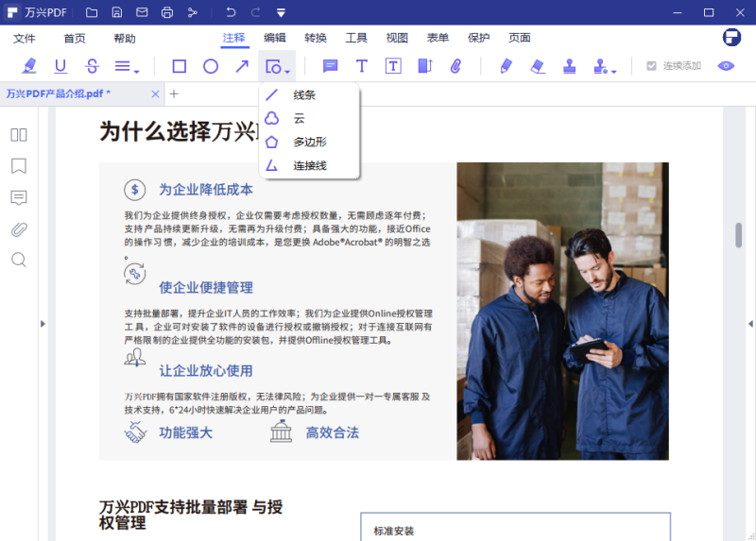Select the eraser tool
756x541 pixels.
538,66
